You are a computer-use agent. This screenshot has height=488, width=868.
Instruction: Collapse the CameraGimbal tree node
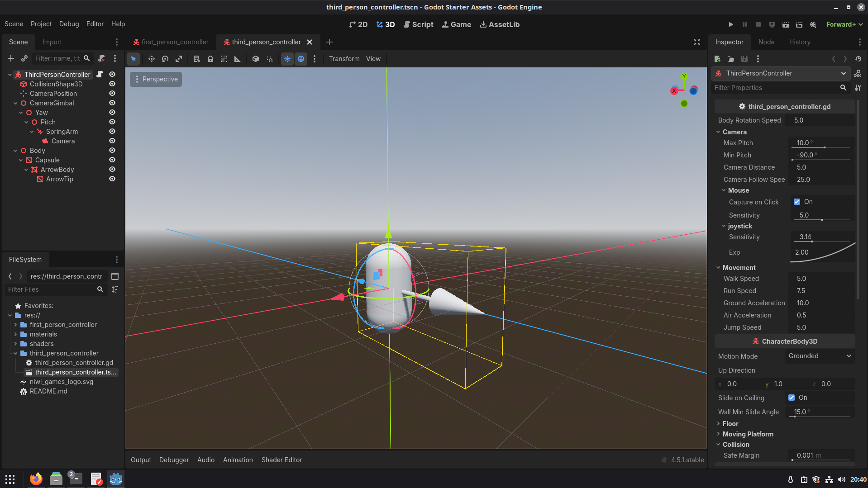(x=15, y=103)
